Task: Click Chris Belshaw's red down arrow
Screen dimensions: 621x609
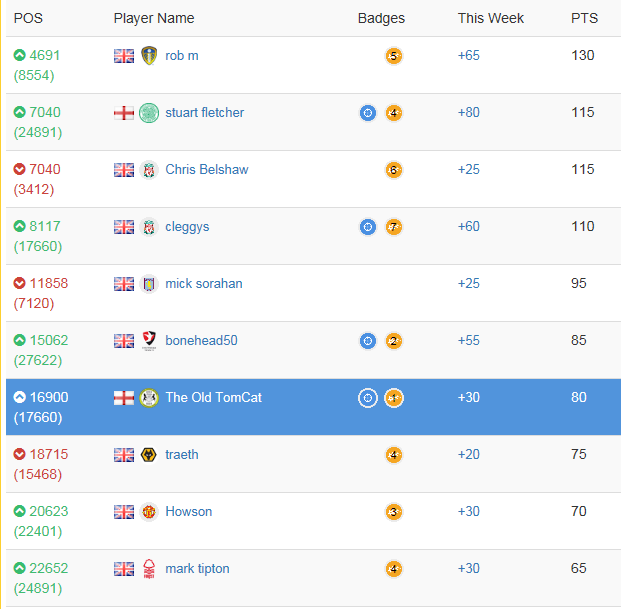Action: point(20,170)
